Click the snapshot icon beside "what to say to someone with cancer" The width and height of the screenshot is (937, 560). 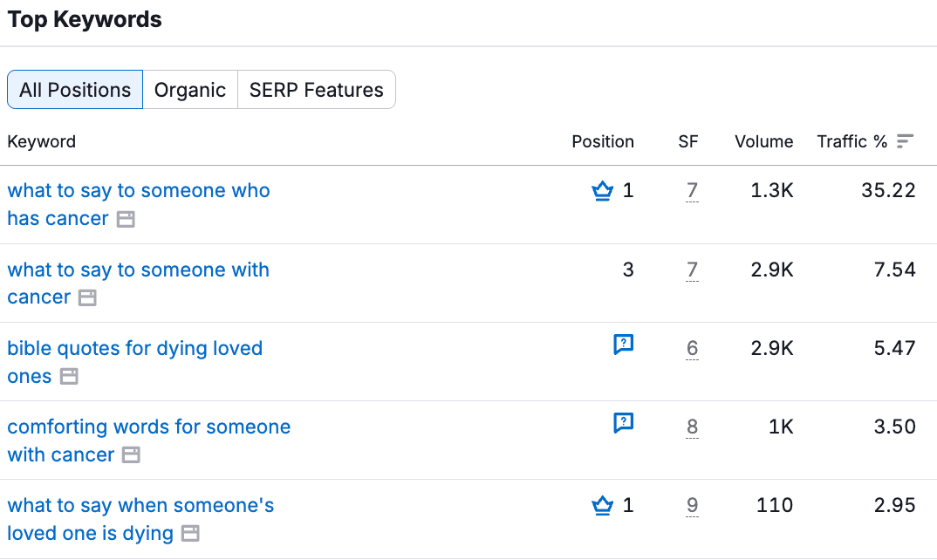tap(89, 297)
